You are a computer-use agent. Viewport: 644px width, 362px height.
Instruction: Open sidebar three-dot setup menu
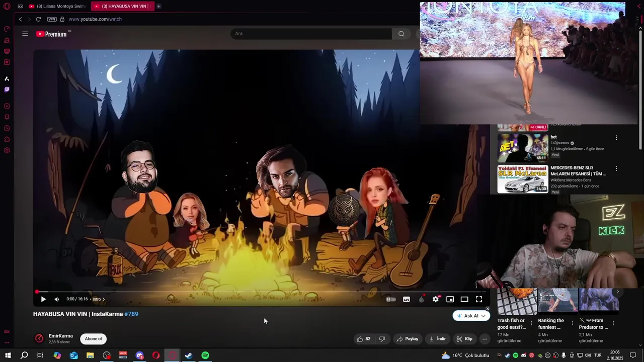[x=7, y=343]
